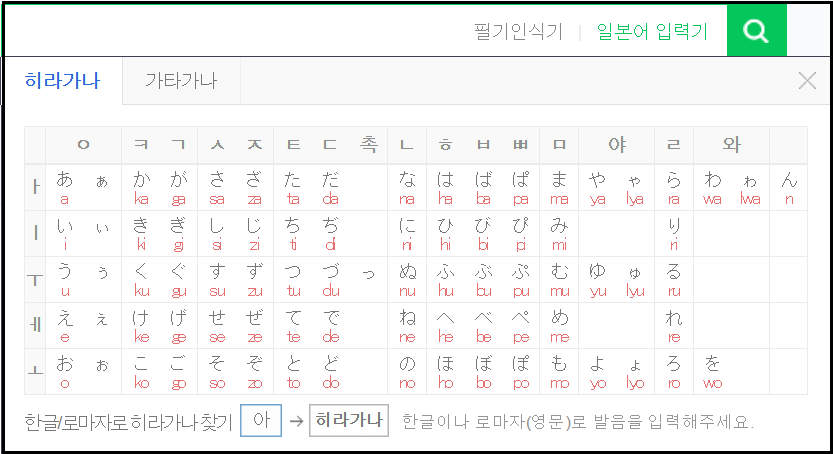Click the search text input field
The height and width of the screenshot is (454, 833).
(x=236, y=30)
